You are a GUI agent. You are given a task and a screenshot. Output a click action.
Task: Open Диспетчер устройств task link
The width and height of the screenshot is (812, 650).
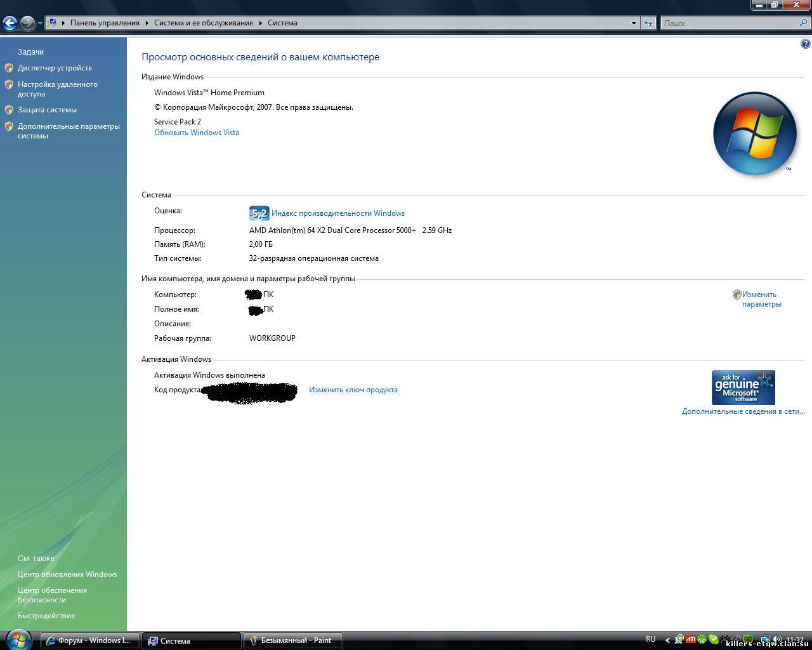click(x=55, y=68)
